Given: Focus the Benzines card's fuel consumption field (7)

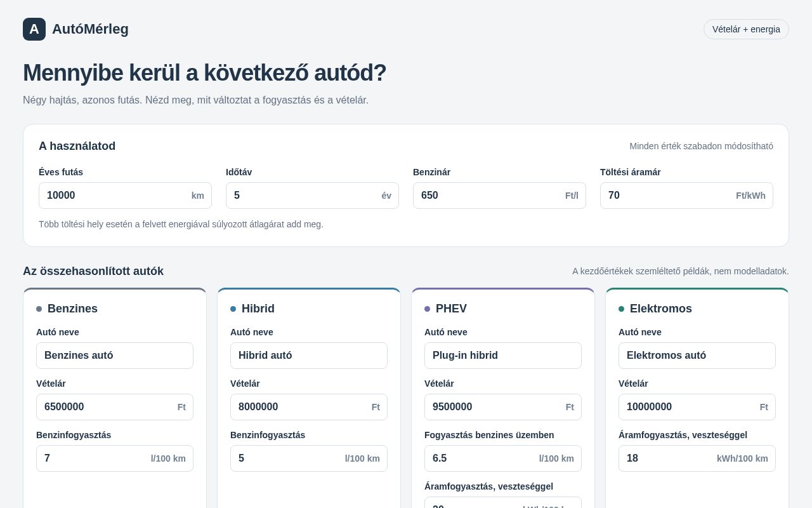Looking at the screenshot, I should pos(115,458).
